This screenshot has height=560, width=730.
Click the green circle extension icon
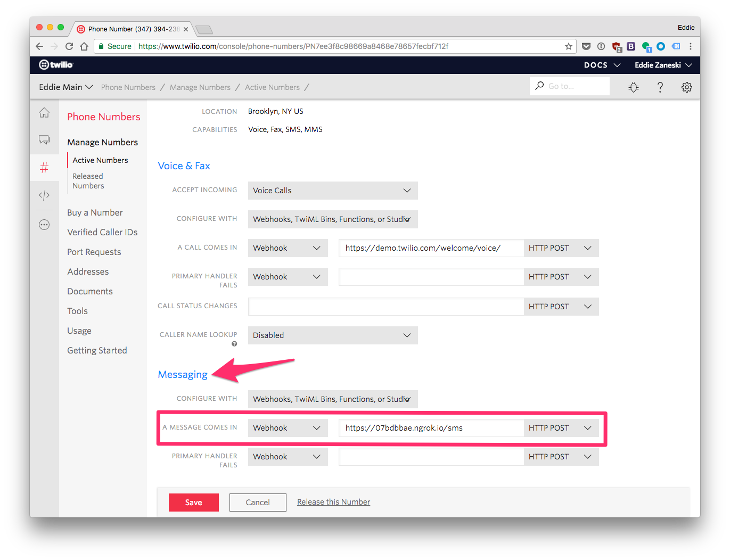point(646,47)
